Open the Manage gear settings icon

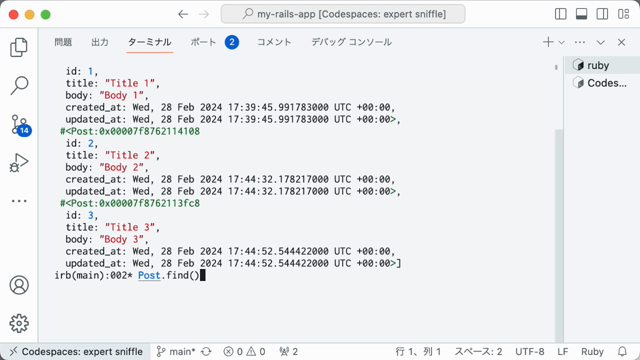coord(19,323)
